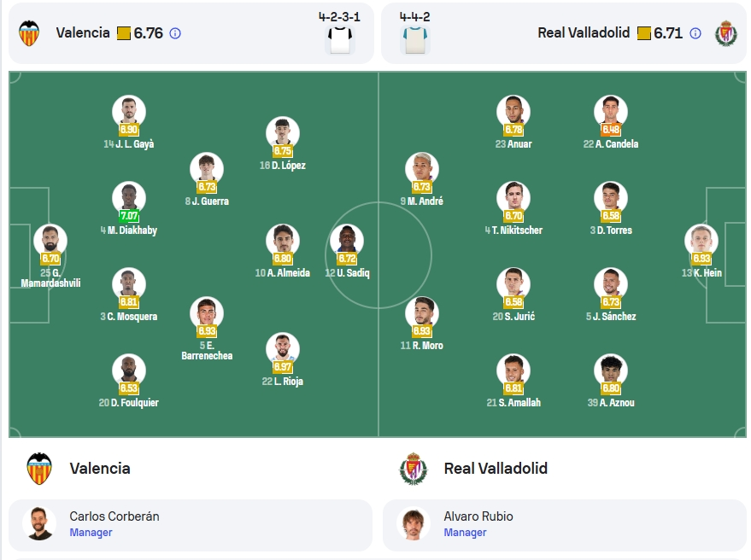Select the Valencia crest above the manager section
Viewport: 751px width, 560px height.
click(39, 468)
